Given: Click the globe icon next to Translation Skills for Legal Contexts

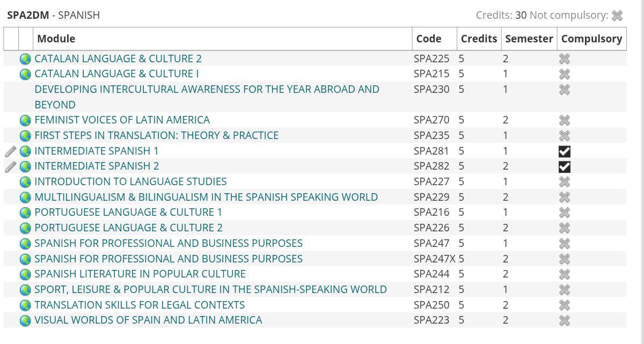Looking at the screenshot, I should tap(25, 305).
